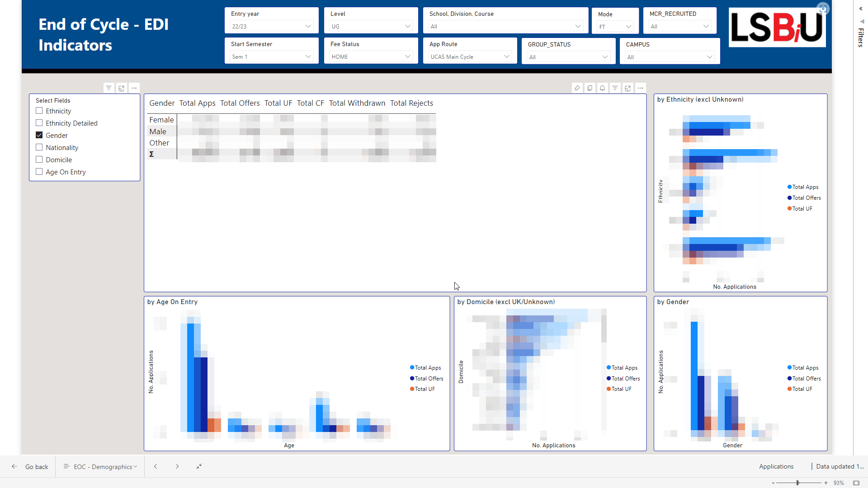This screenshot has height=488, width=868.
Task: Open the GROUP_STATUS dropdown
Action: (568, 57)
